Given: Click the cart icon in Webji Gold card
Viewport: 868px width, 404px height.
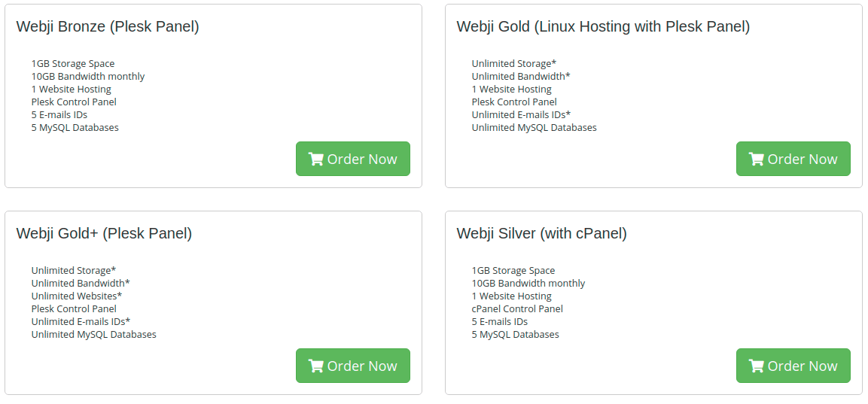Looking at the screenshot, I should [756, 159].
